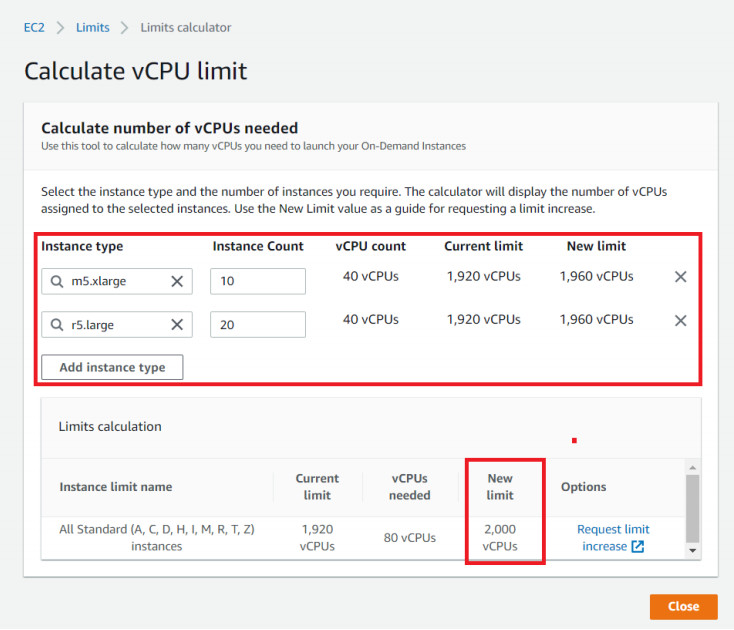Click the Instance limit name column header

point(116,487)
